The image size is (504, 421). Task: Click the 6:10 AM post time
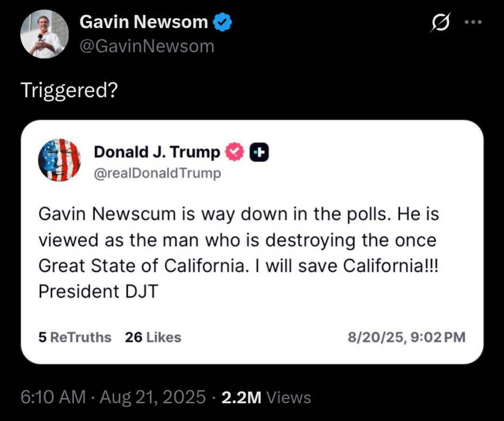point(53,397)
